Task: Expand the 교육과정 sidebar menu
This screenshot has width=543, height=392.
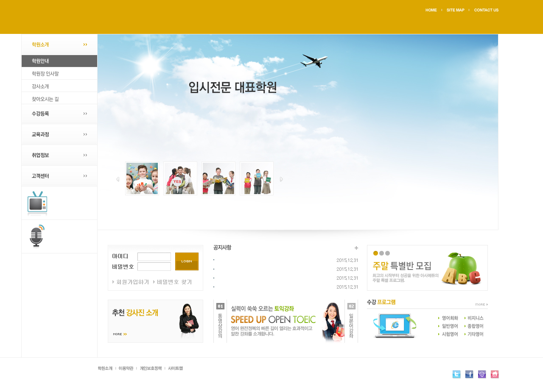Action: tap(59, 134)
